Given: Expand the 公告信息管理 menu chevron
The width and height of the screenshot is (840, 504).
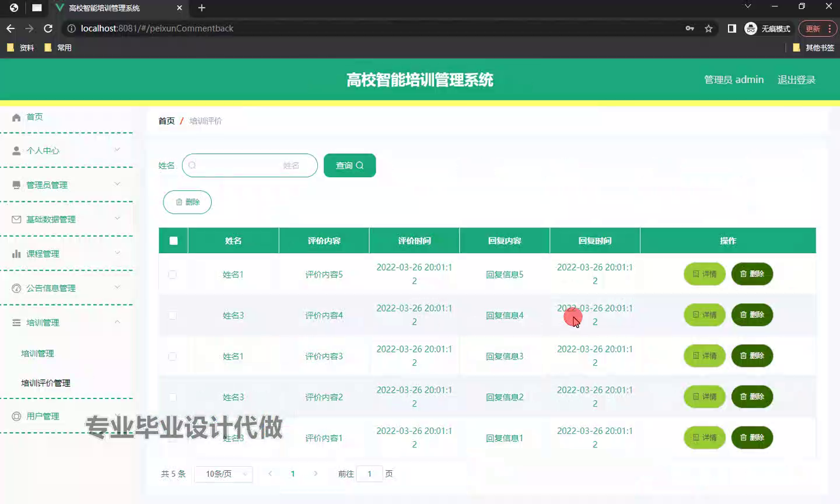Looking at the screenshot, I should click(x=117, y=288).
